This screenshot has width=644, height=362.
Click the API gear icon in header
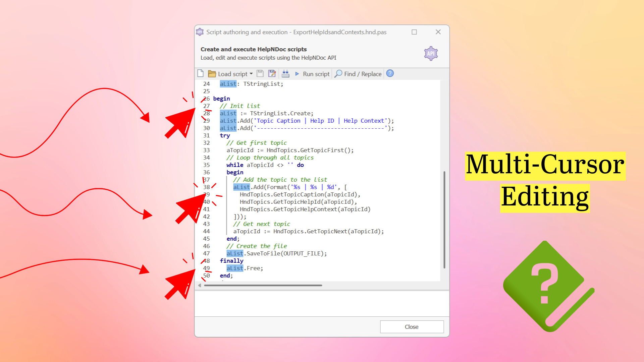point(431,53)
